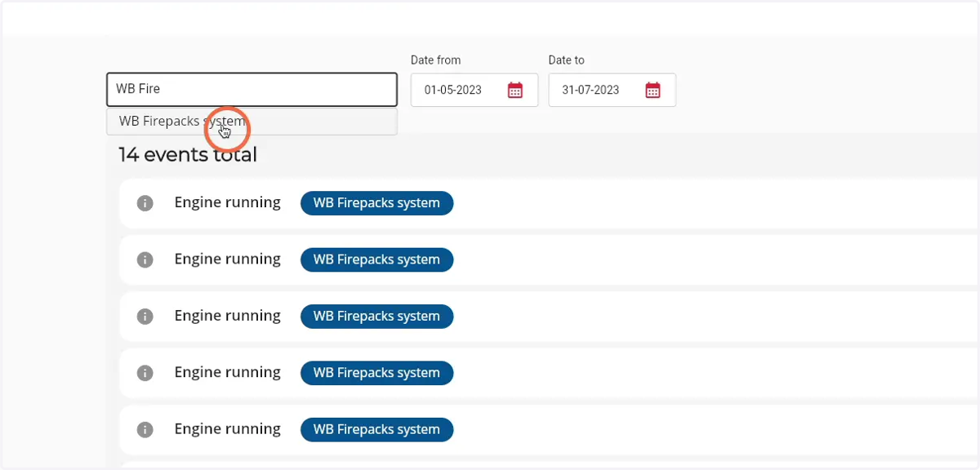The width and height of the screenshot is (980, 470).
Task: Click the Date from field 01-05-2023
Action: pyautogui.click(x=474, y=90)
